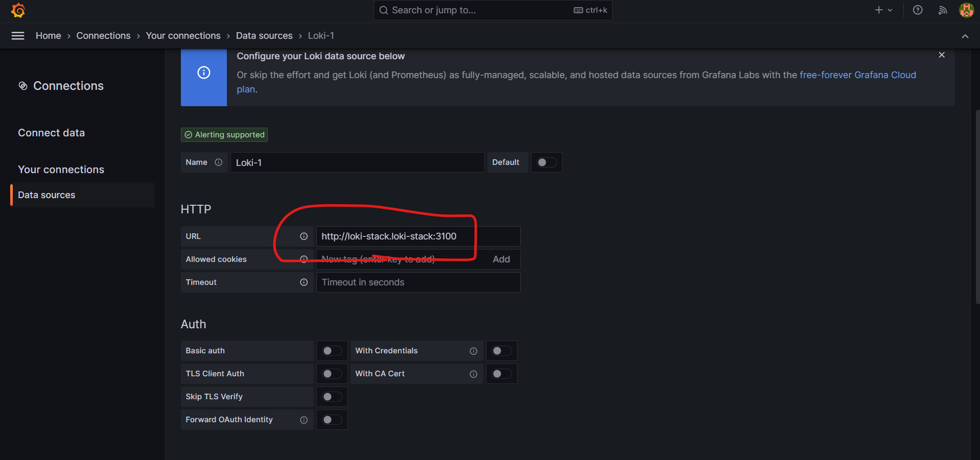This screenshot has height=460, width=980.
Task: Enable With Credentials toggle
Action: (x=502, y=351)
